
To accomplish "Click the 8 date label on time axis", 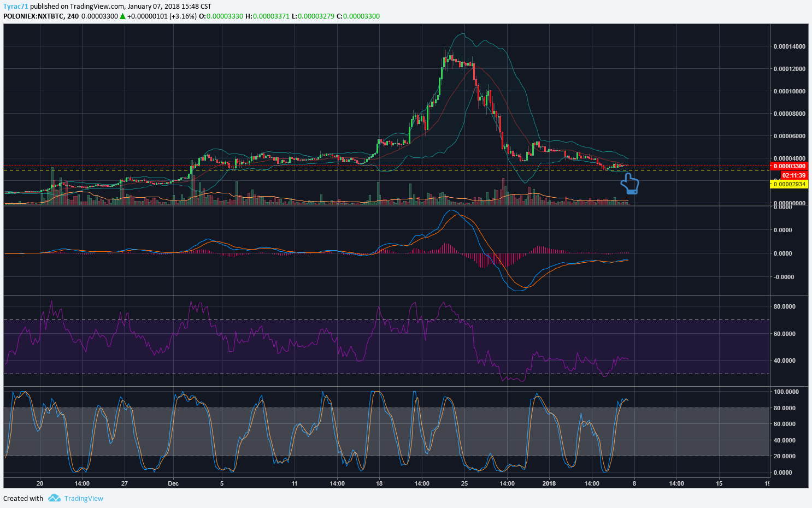I will coord(634,483).
